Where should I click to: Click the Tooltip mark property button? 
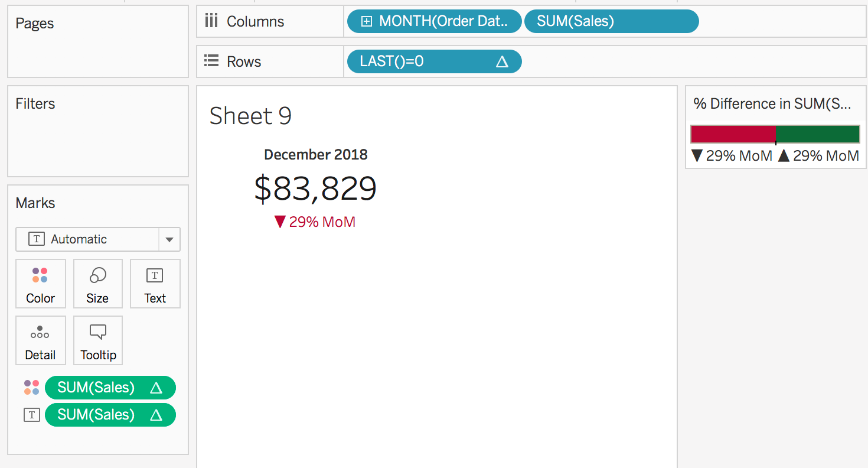click(98, 340)
